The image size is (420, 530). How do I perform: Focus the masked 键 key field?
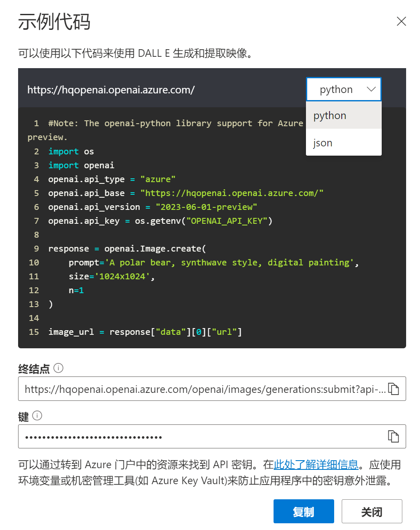pos(202,437)
